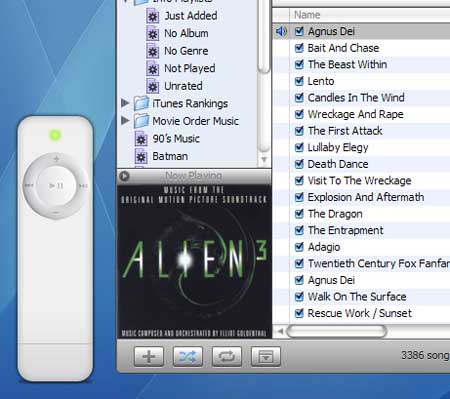Select Walk On The Surface track
This screenshot has height=399, width=450.
point(357,297)
